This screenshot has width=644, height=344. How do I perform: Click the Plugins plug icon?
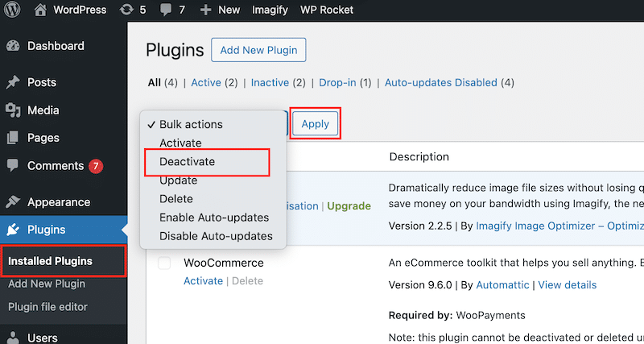click(x=13, y=230)
